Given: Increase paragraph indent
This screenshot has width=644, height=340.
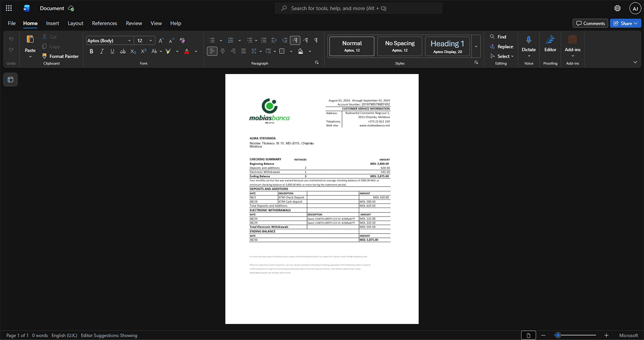Looking at the screenshot, I should (285, 41).
